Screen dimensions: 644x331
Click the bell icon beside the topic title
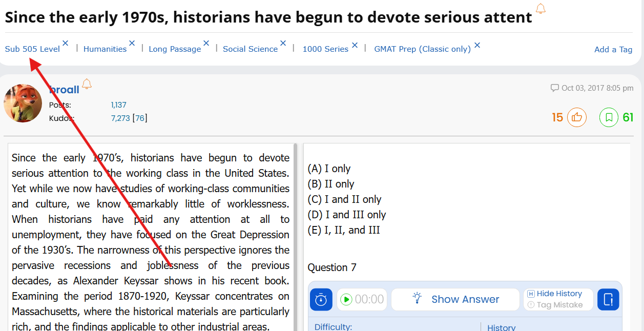(541, 9)
